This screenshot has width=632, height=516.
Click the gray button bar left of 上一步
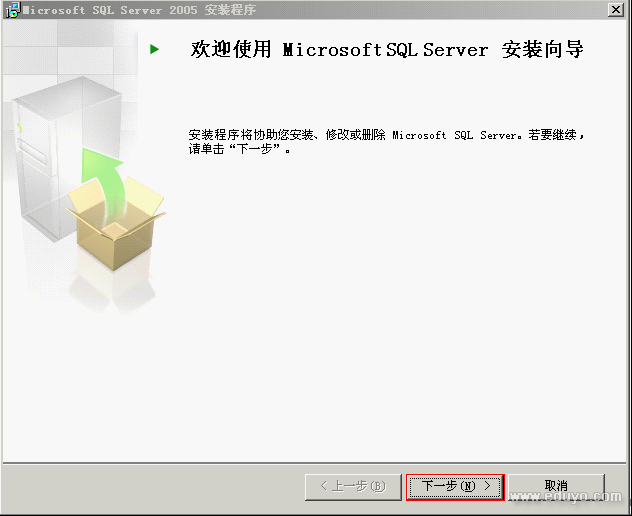tap(150, 487)
